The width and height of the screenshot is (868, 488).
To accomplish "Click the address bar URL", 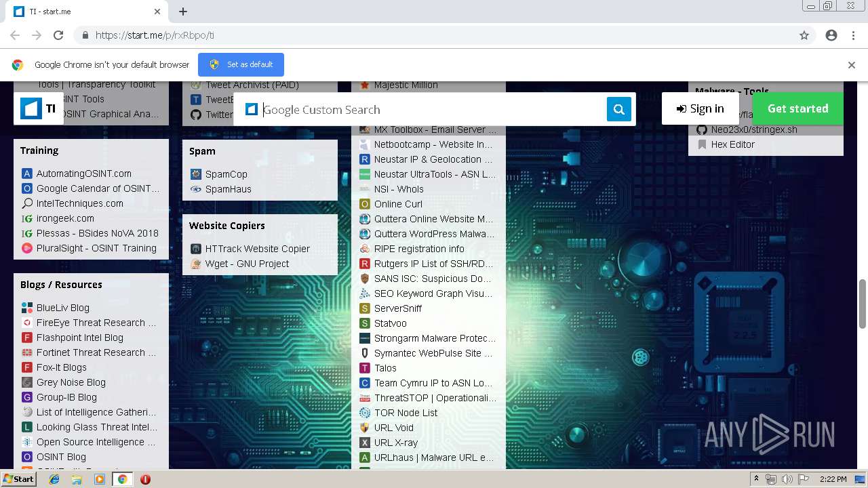I will pyautogui.click(x=155, y=35).
